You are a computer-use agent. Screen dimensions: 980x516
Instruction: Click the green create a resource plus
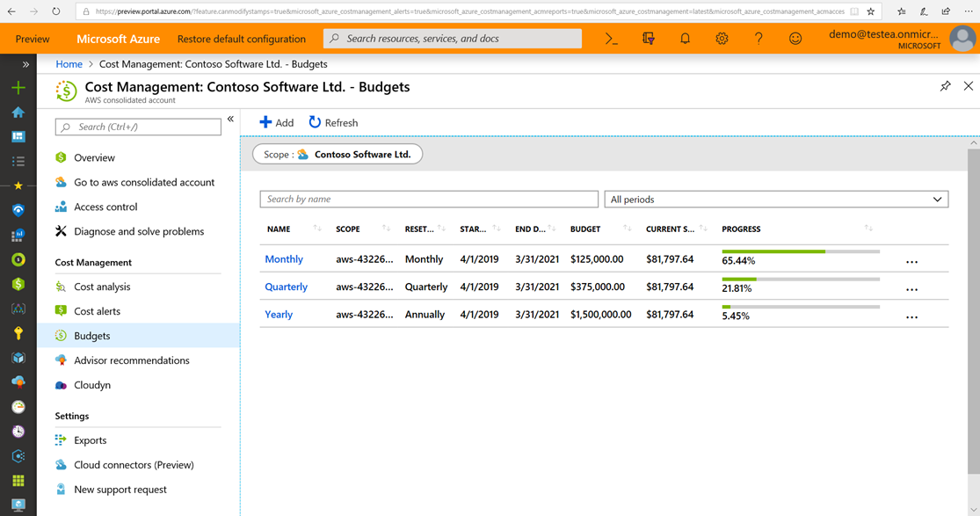pos(18,88)
